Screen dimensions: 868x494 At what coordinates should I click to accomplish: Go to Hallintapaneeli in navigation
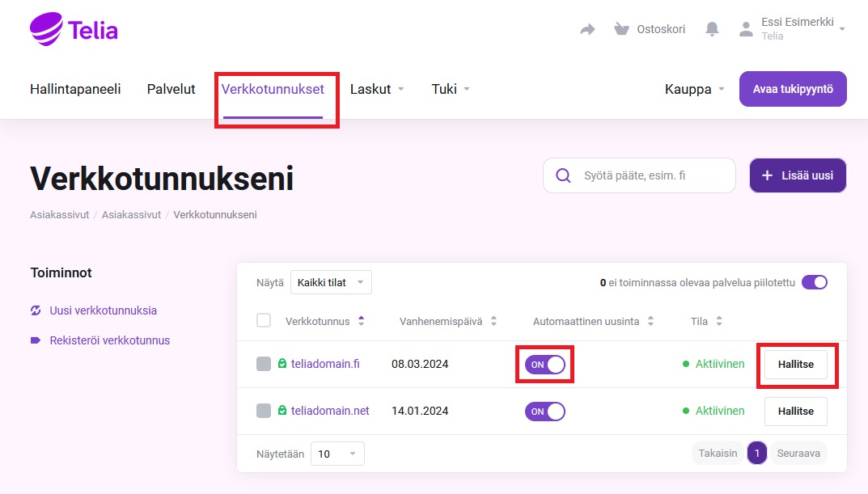click(75, 89)
